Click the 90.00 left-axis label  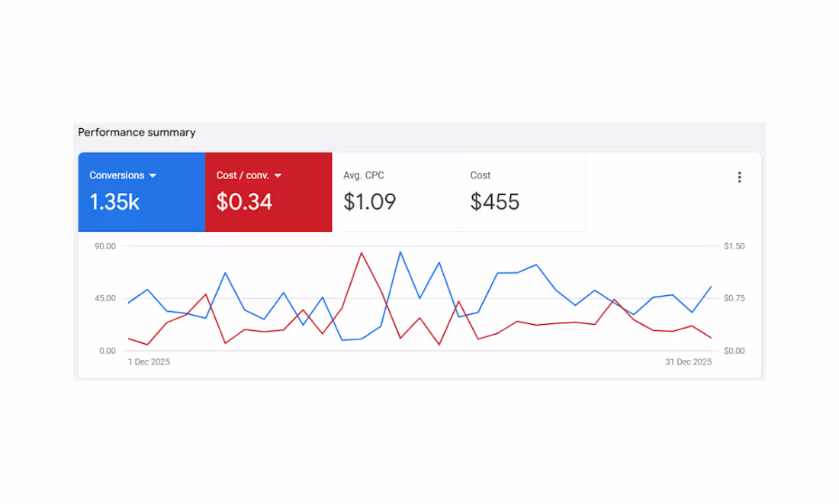pyautogui.click(x=104, y=246)
